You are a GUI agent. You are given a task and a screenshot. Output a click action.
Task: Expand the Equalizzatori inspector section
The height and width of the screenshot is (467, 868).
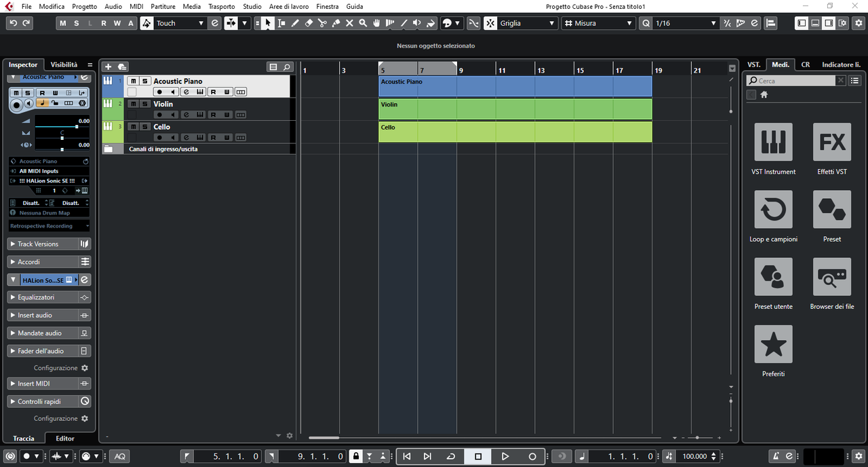click(49, 297)
